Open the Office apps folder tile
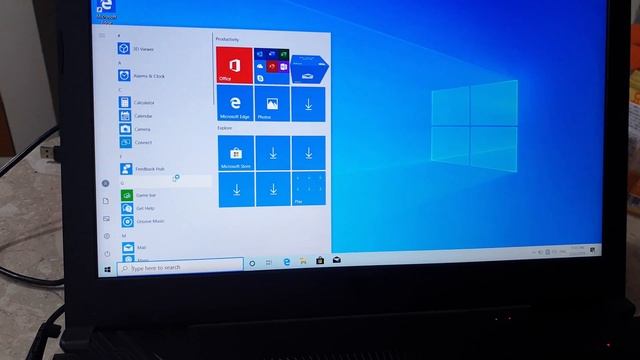640x360 pixels. [x=271, y=66]
